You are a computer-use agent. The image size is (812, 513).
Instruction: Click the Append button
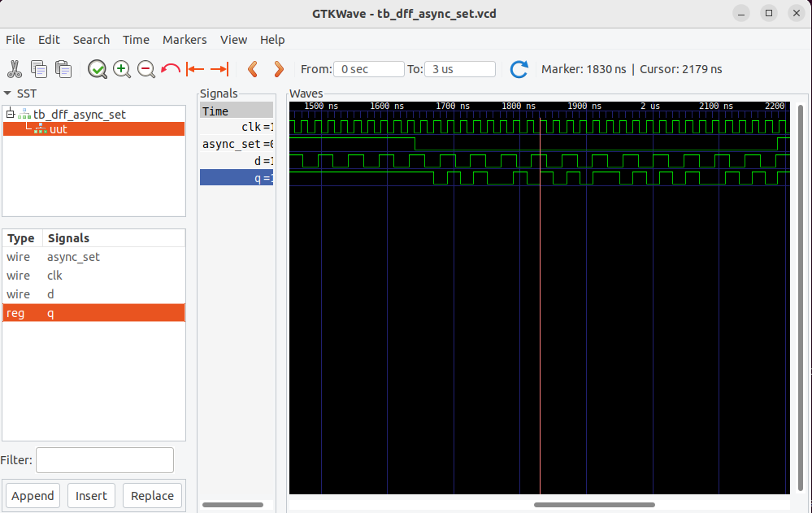pos(33,495)
